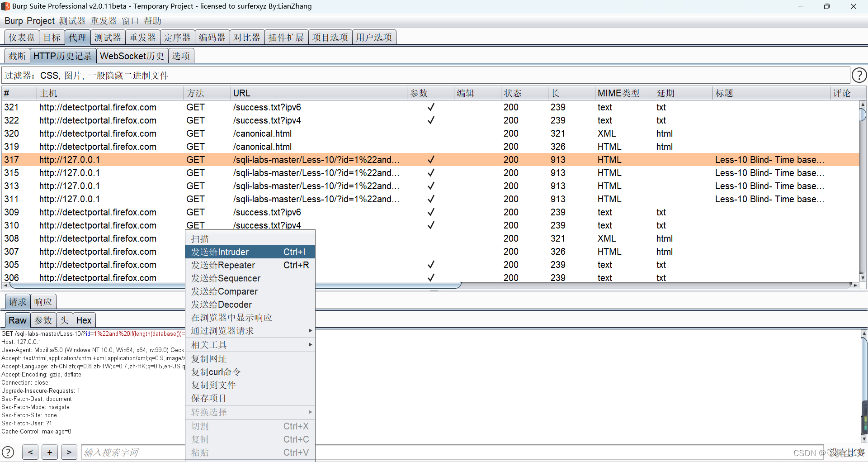Screen dimensions: 868x462
Task: Click the bottom-left search help icon
Action: 8,452
